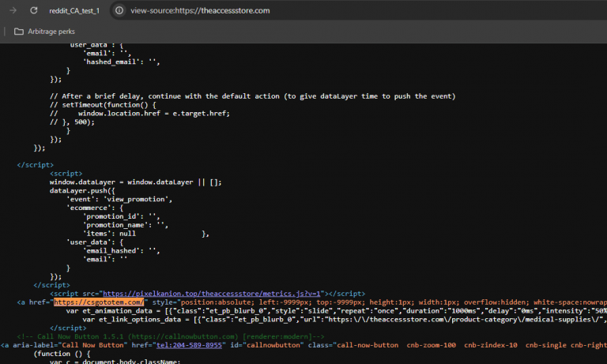Click the id="callnowbutton" attribute text
607x364 pixels.
(266, 345)
